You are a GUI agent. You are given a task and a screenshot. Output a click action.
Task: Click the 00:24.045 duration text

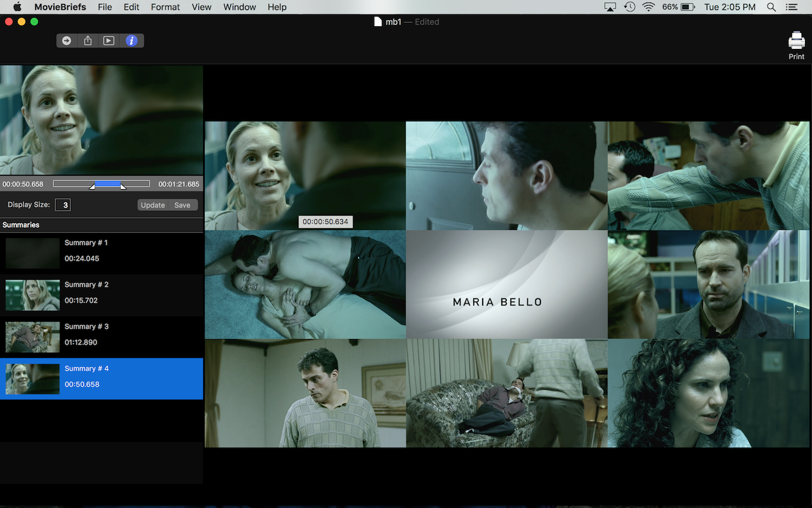(82, 258)
